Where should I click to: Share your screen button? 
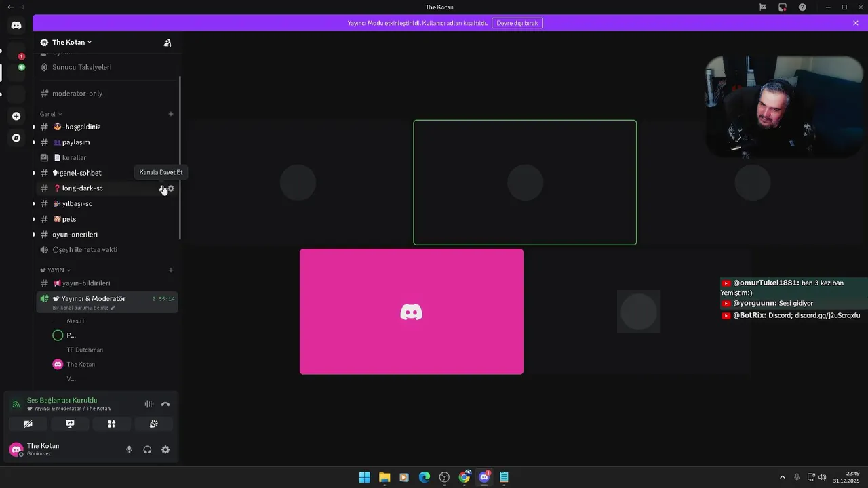pyautogui.click(x=70, y=424)
